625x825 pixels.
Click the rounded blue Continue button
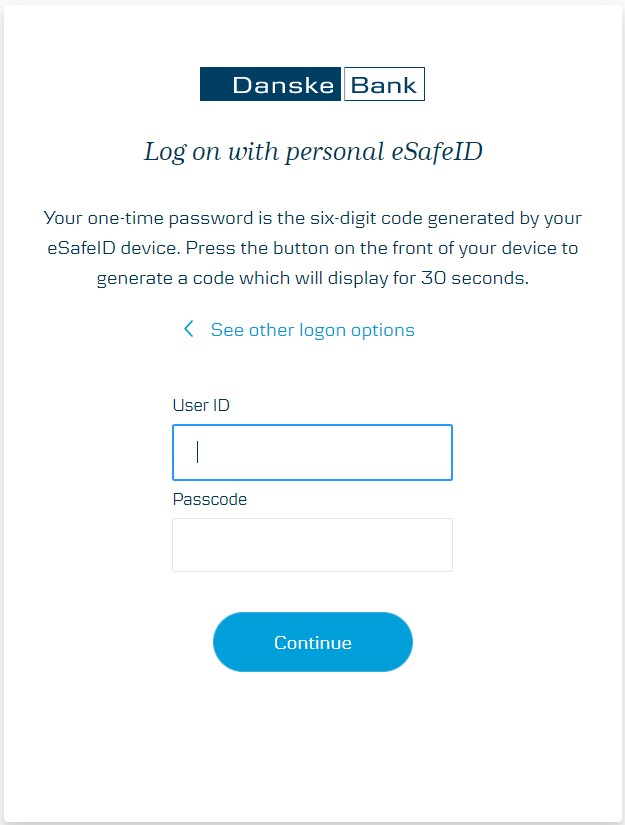point(312,641)
